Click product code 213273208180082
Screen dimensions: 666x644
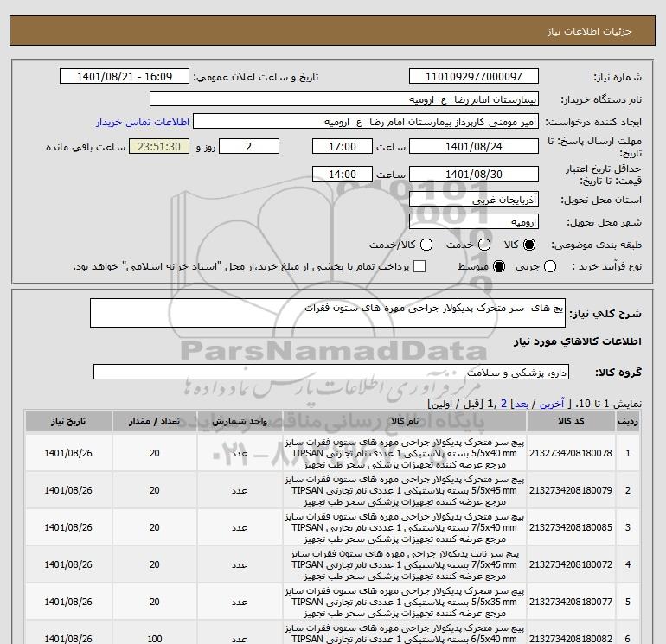(571, 639)
